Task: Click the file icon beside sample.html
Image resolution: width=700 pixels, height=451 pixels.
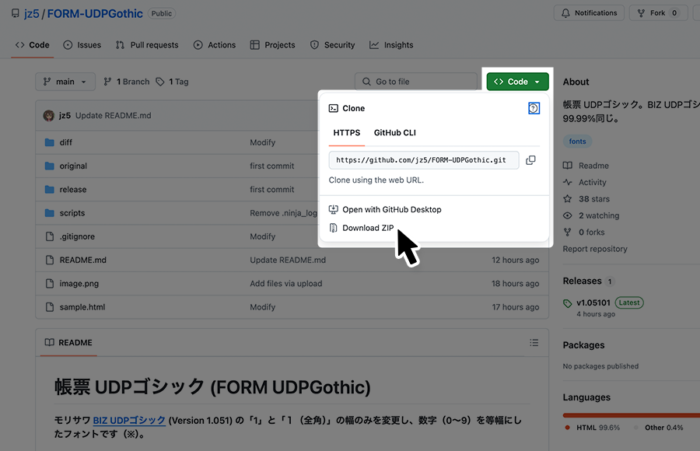Action: click(x=50, y=307)
